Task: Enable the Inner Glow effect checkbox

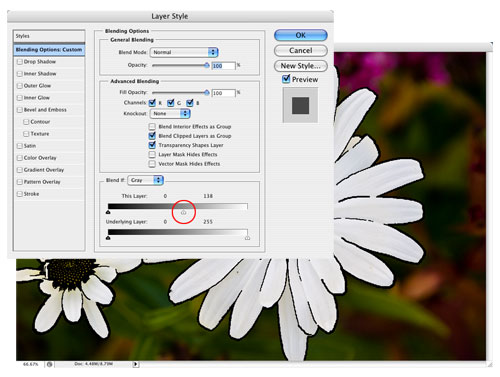Action: coord(20,98)
